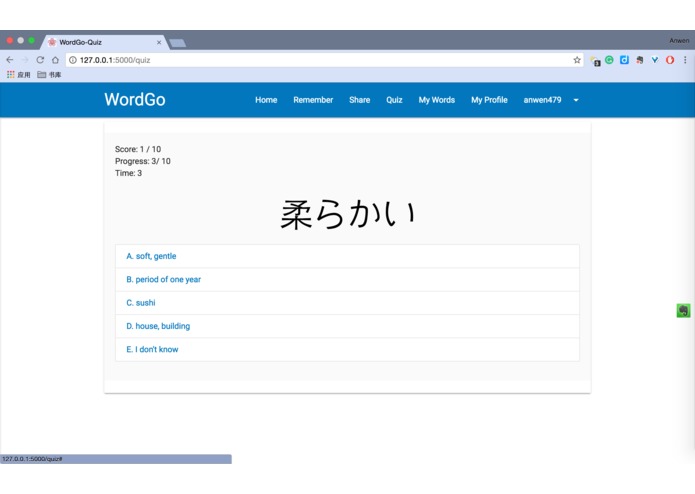Screen dimensions: 695x494
Task: Click the green Evernote clipper on page edge
Action: pyautogui.click(x=683, y=311)
